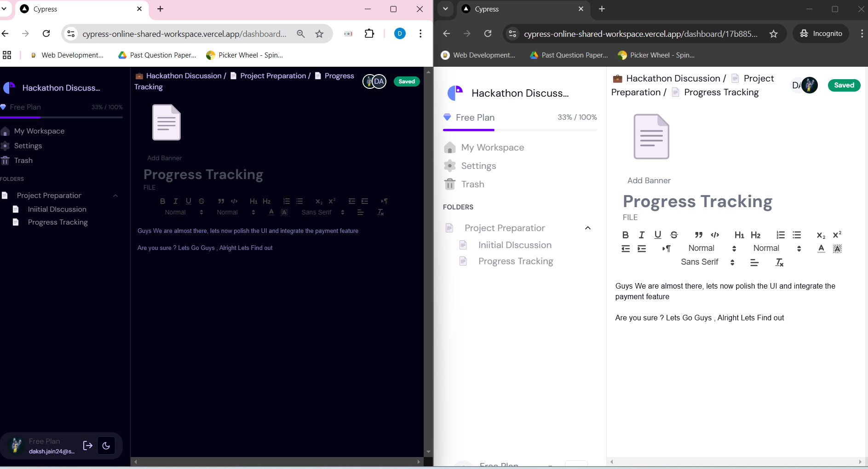Apply superscript in right incognito window editor

[x=837, y=235]
